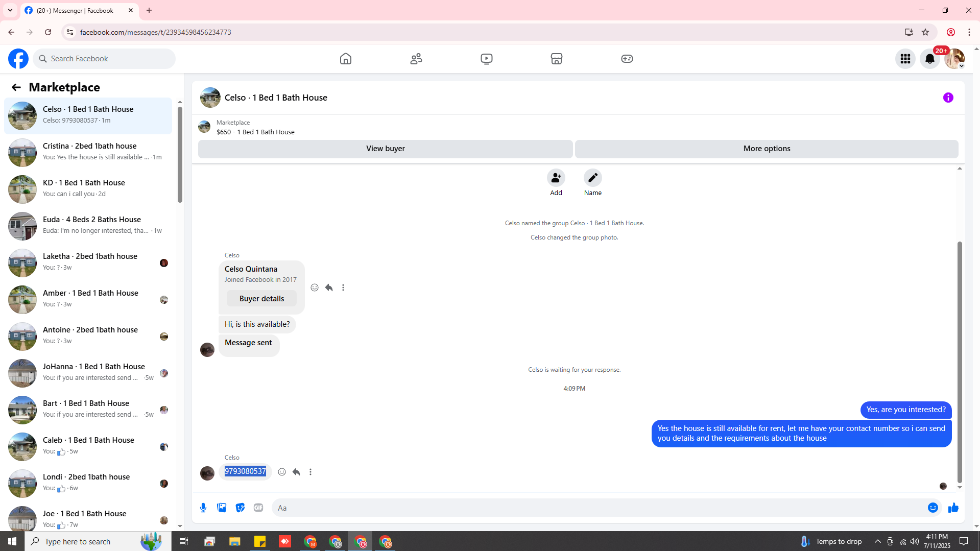Image resolution: width=980 pixels, height=551 pixels.
Task: Open Euda 4 Beds 2 Baths House chat
Action: coord(88,226)
